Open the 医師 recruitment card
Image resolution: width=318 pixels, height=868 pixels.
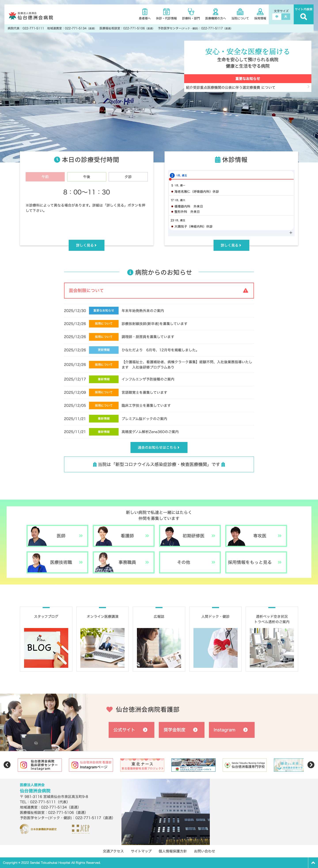click(57, 536)
